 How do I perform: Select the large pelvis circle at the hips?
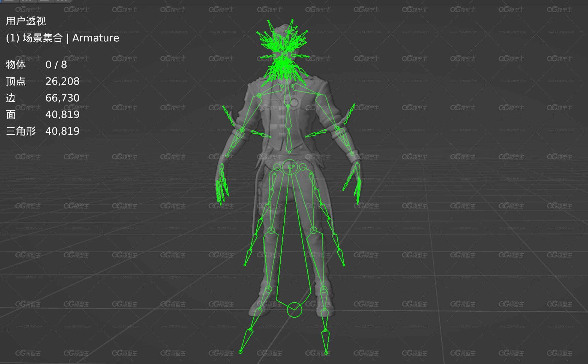[290, 167]
